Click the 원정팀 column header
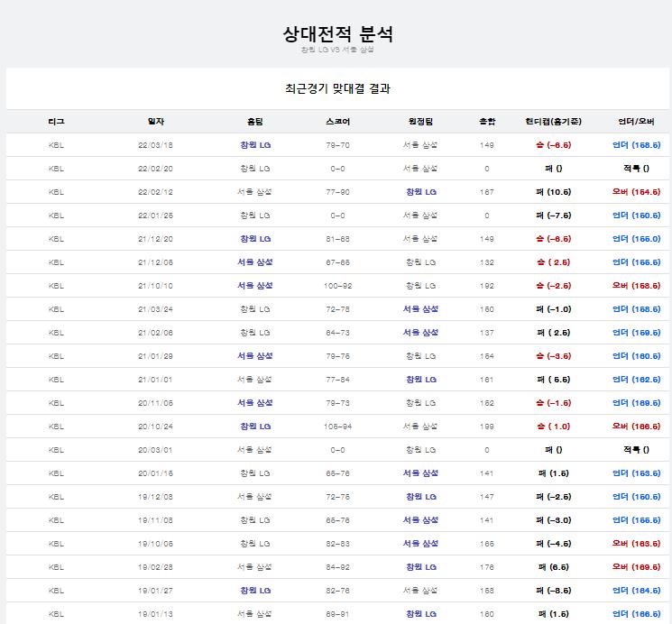The width and height of the screenshot is (672, 624). click(420, 122)
